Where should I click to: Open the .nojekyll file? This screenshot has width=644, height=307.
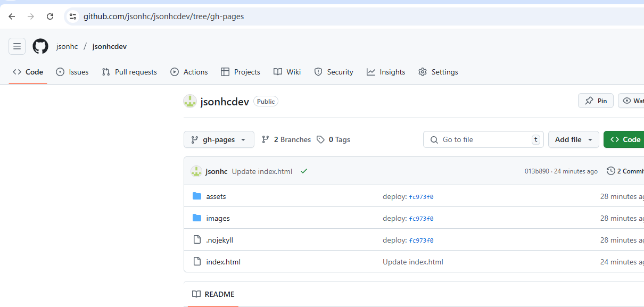click(220, 240)
